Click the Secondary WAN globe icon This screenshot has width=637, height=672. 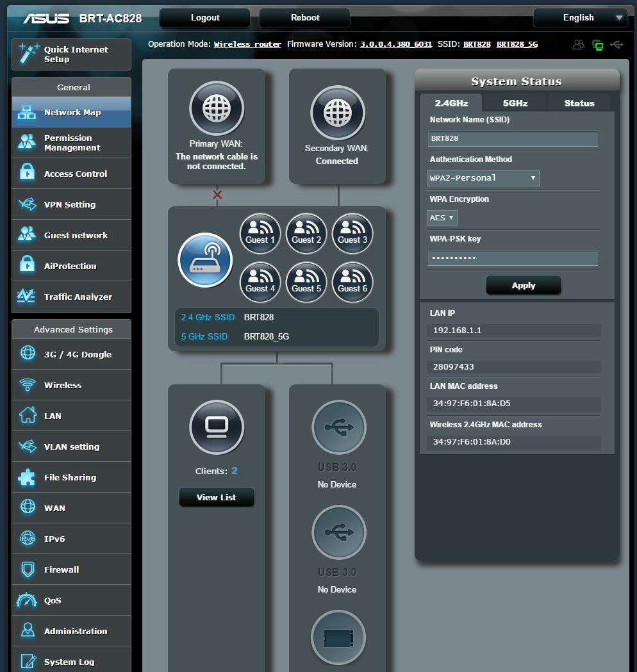[338, 113]
